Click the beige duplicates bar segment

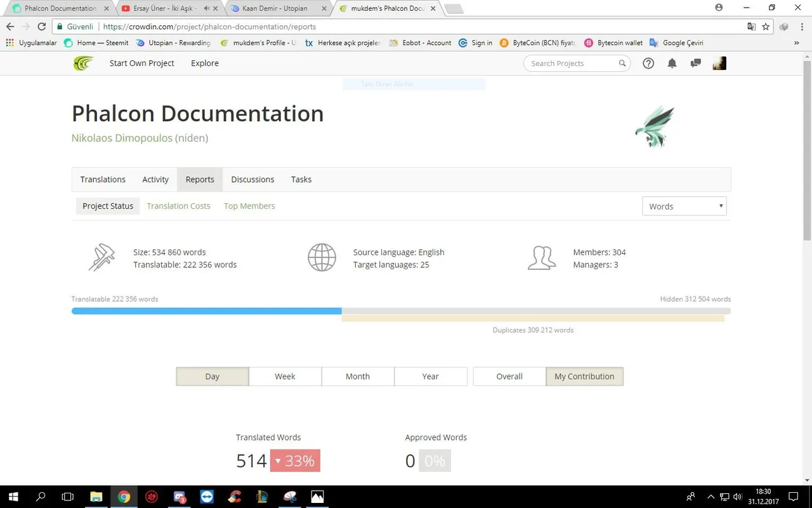(533, 318)
